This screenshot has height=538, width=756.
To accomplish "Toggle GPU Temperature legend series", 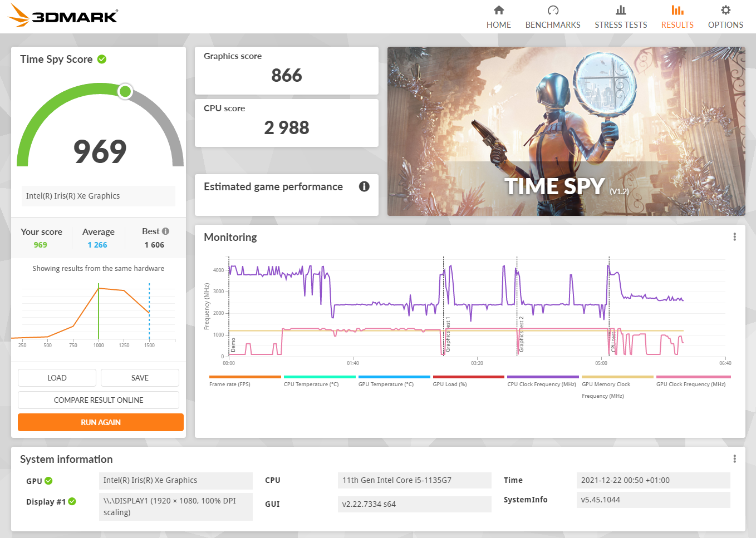I will [394, 381].
